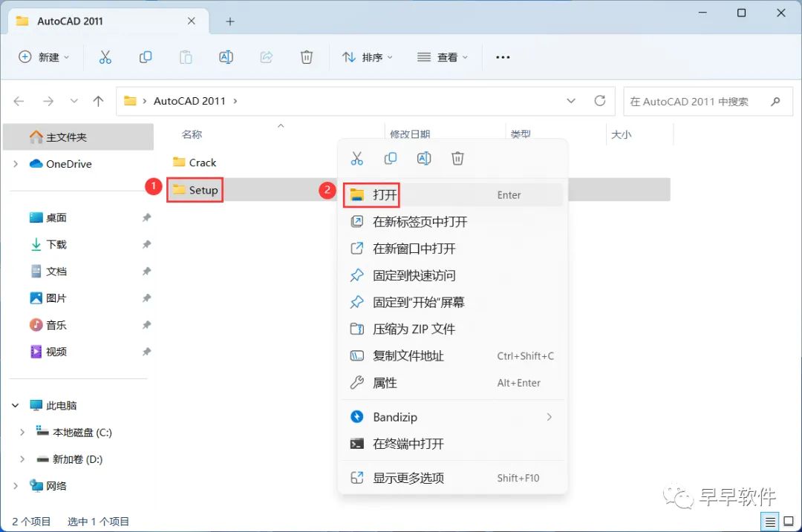The width and height of the screenshot is (802, 532).
Task: Select 固定到快速访问 menu entry
Action: click(x=453, y=275)
